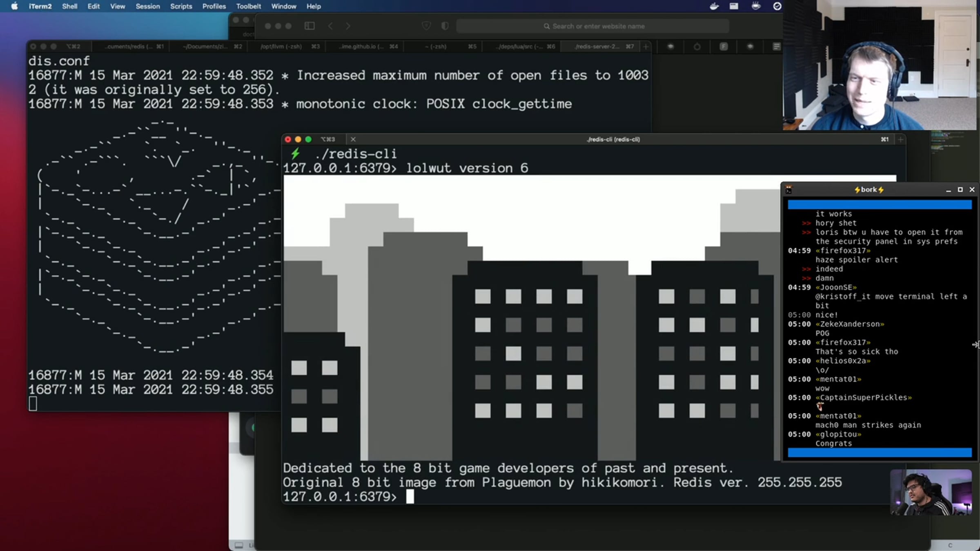Viewport: 980px width, 551px height.
Task: Click the chat message 'haze spoiler alert'
Action: click(x=857, y=260)
